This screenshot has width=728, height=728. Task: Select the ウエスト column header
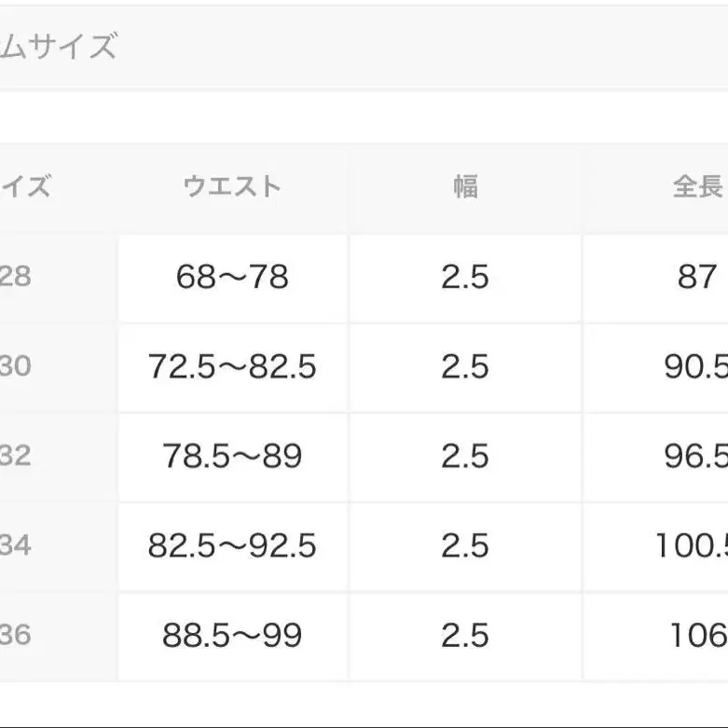coord(232,186)
